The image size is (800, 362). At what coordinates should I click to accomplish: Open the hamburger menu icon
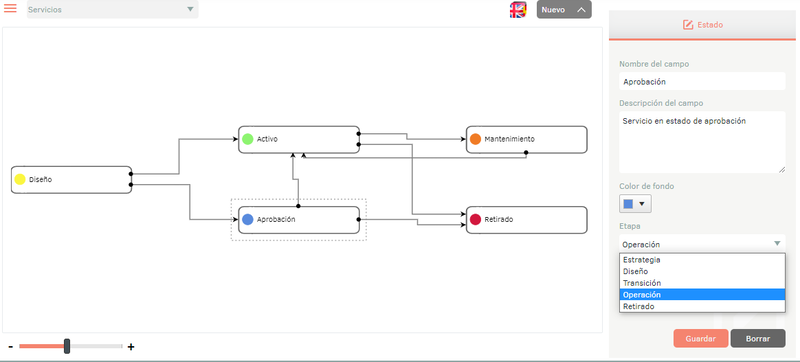10,8
